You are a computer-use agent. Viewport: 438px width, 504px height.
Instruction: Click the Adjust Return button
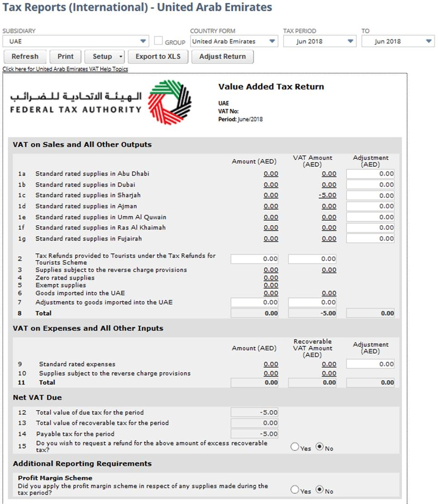222,57
